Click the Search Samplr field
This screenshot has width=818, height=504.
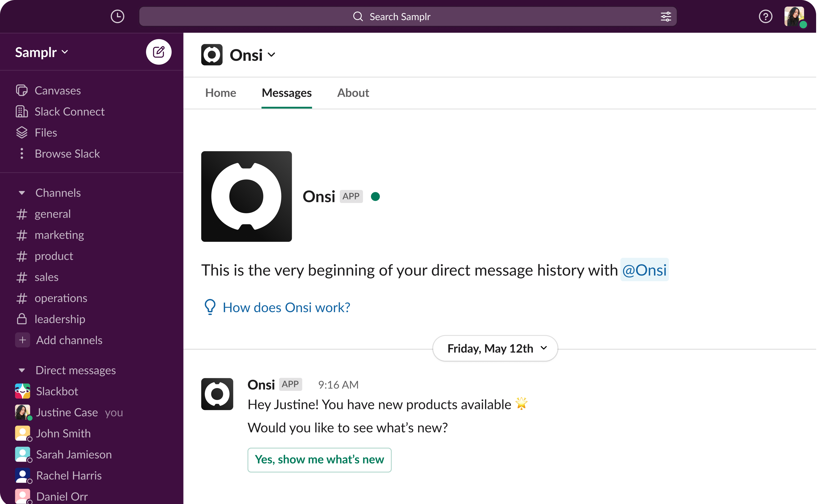pos(408,16)
